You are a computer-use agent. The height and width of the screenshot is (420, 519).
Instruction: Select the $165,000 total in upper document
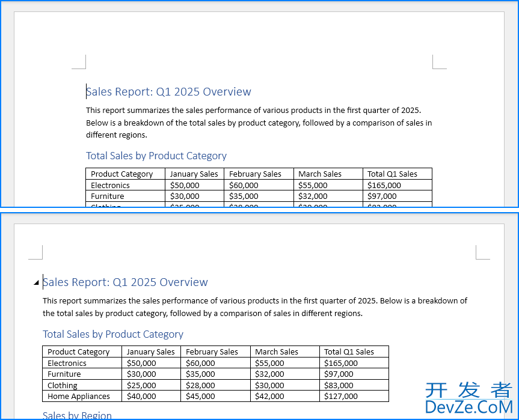tap(398, 185)
